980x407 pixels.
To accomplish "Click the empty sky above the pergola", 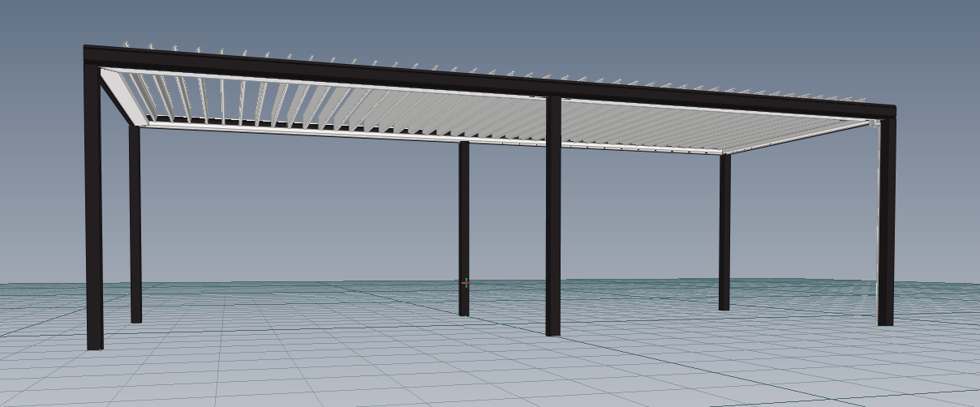I will pyautogui.click(x=487, y=24).
